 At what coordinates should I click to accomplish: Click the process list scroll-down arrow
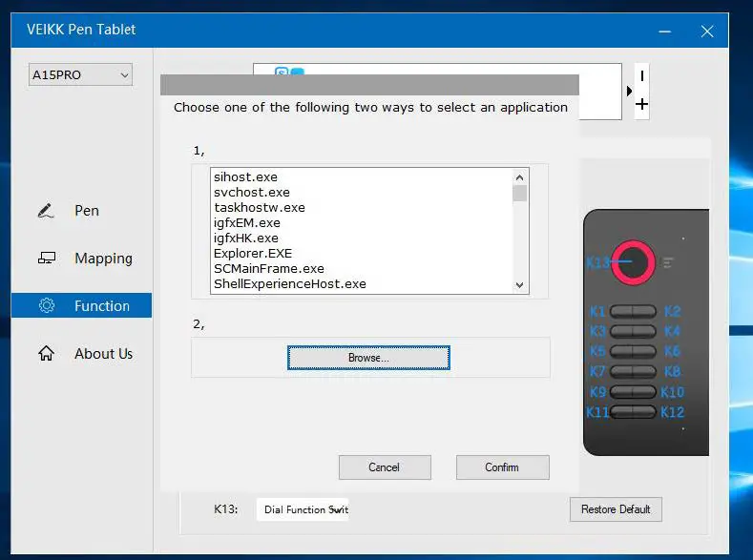pos(520,284)
